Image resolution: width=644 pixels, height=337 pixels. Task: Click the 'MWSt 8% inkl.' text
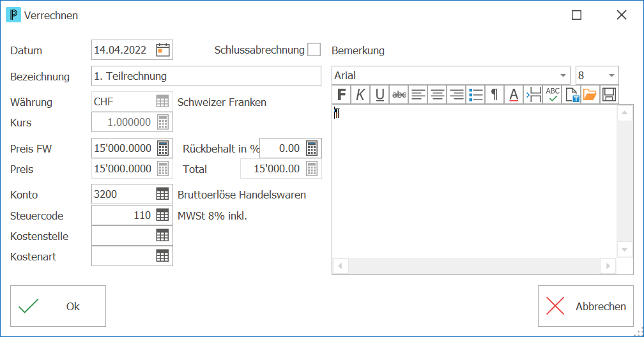212,216
